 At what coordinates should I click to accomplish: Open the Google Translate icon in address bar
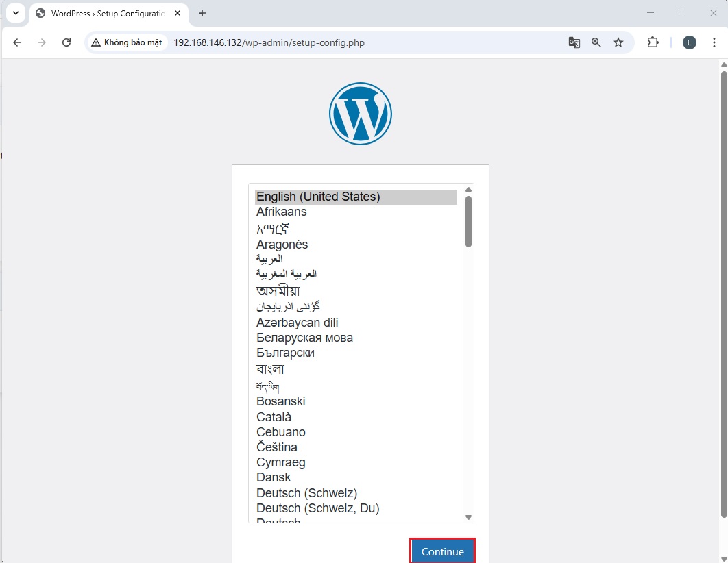point(574,42)
